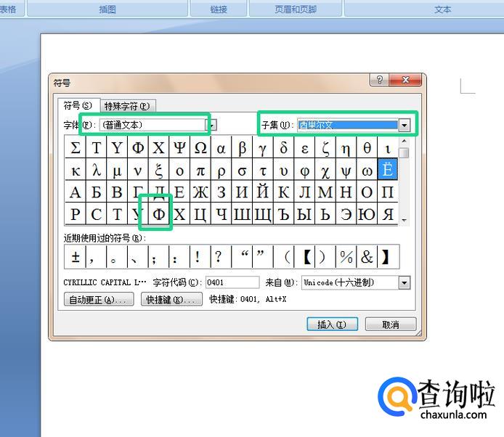
Task: Click the highlighted Ё symbol cell
Action: [388, 169]
